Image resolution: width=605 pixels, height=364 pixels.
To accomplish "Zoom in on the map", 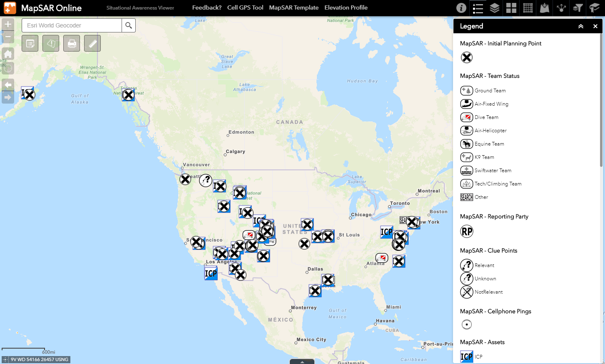I will coord(8,24).
